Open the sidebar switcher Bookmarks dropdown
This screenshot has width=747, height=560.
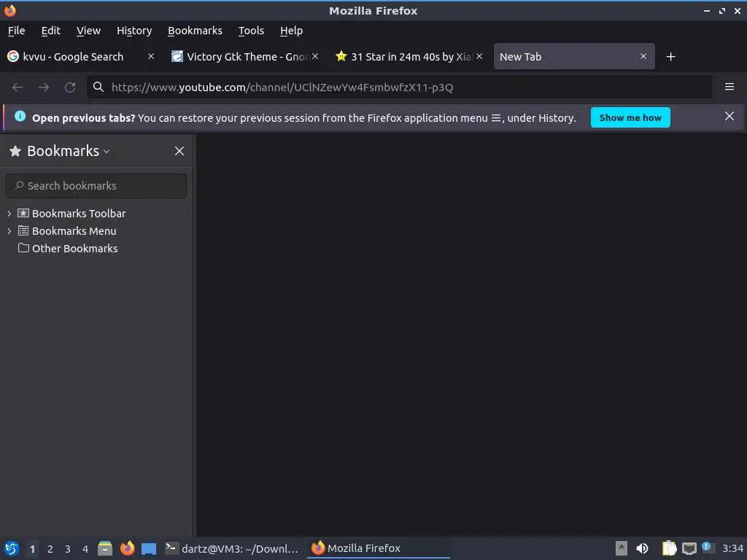point(69,151)
